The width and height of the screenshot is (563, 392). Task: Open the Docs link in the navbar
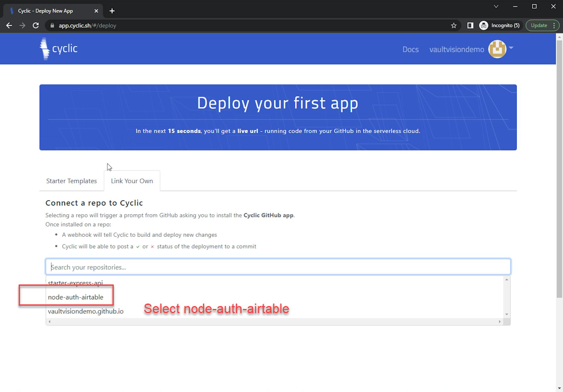(x=410, y=49)
